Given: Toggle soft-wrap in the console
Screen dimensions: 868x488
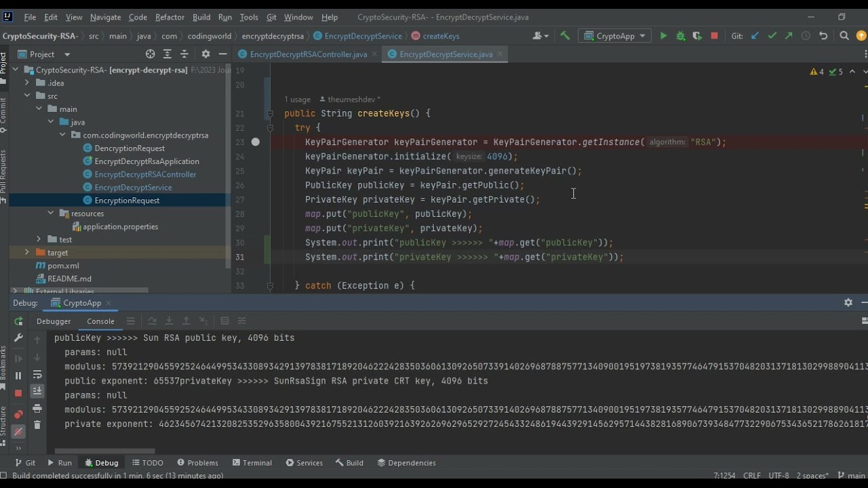Looking at the screenshot, I should pos(37,375).
